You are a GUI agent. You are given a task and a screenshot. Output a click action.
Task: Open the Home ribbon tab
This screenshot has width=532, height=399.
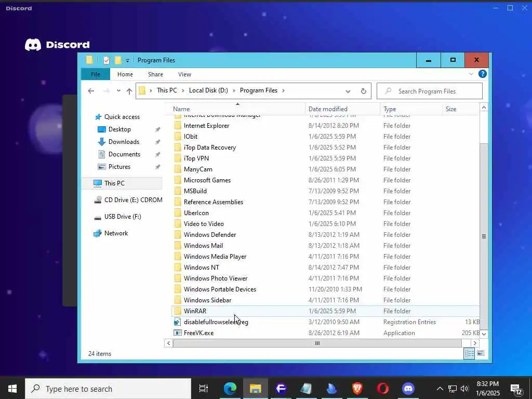(125, 74)
